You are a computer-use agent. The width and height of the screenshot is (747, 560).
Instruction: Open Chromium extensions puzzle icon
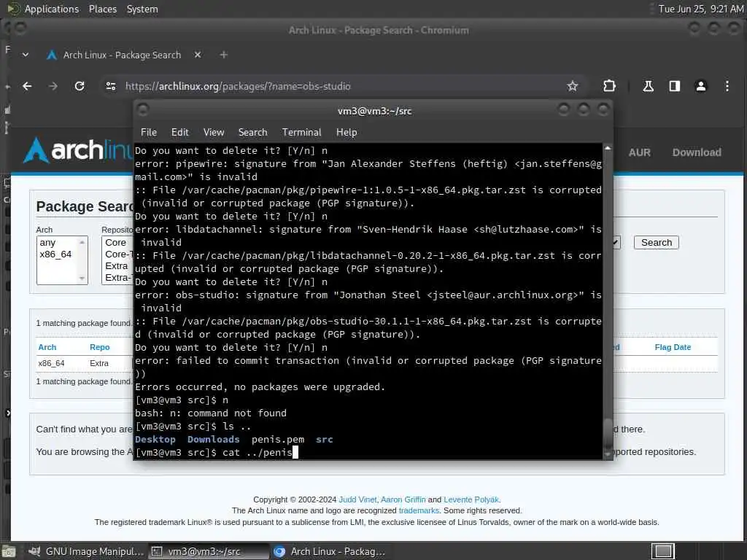pos(609,86)
